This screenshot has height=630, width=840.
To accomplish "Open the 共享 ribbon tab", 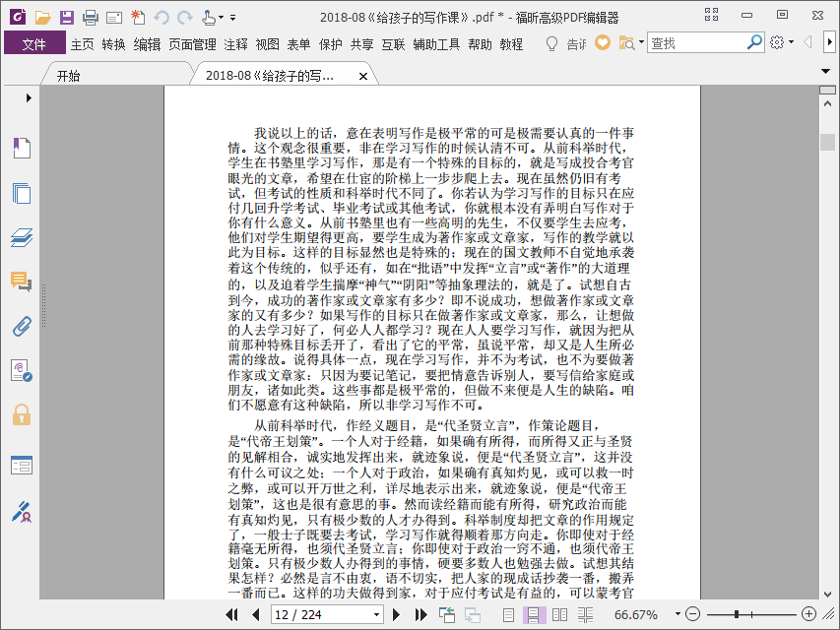I will pyautogui.click(x=361, y=44).
